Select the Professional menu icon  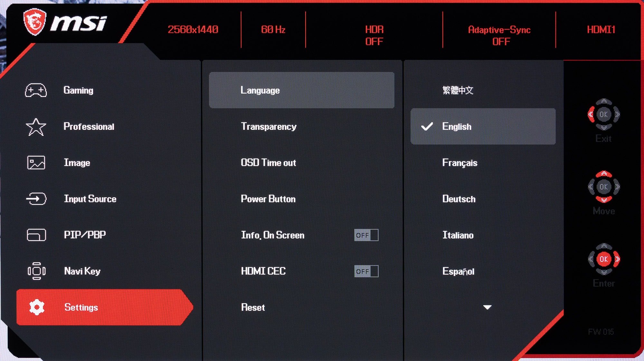tap(35, 127)
